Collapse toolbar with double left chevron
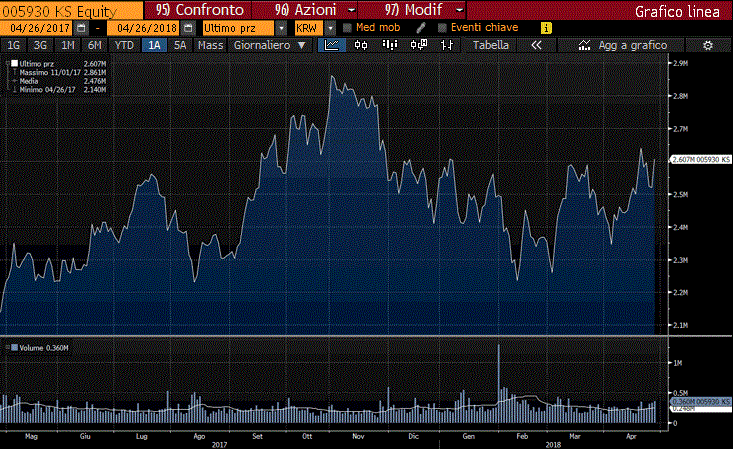 (537, 45)
